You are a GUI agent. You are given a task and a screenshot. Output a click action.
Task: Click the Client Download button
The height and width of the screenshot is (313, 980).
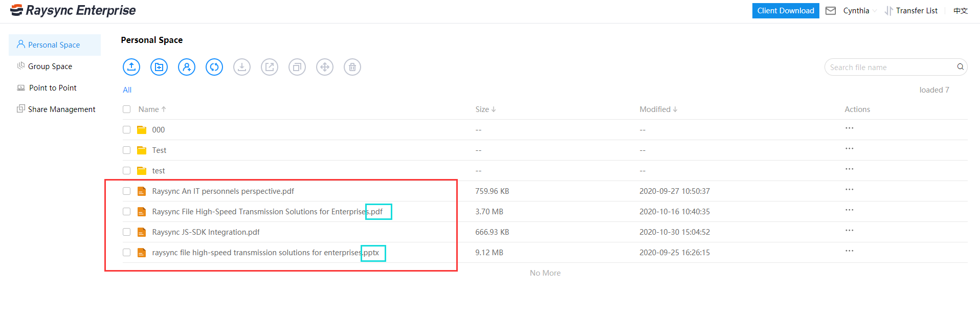pyautogui.click(x=786, y=11)
